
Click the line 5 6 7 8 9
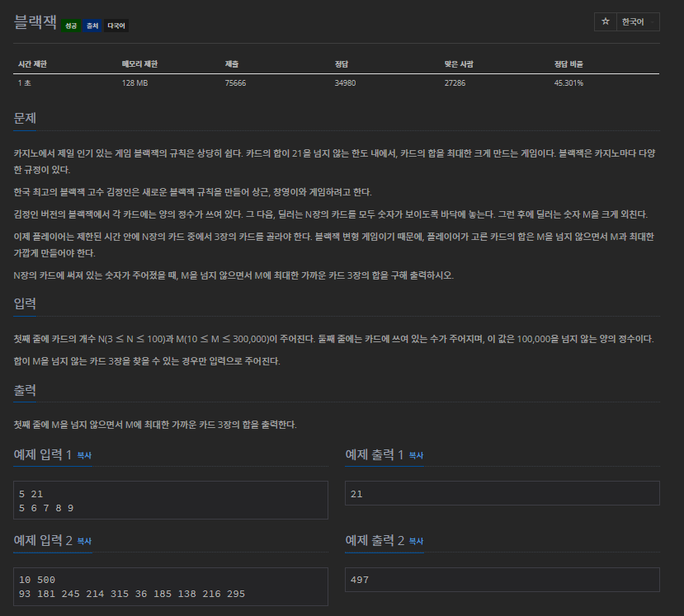(46, 508)
